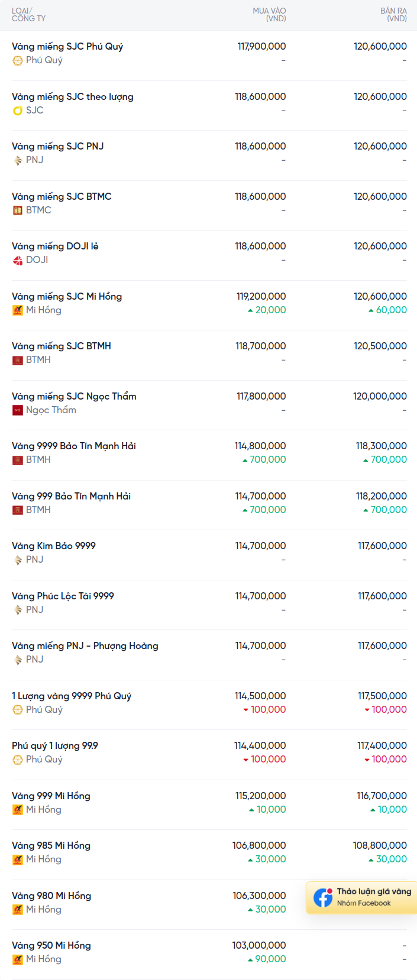Open Vàng miếng SJC theo lượng row
This screenshot has width=417, height=980.
[x=73, y=97]
